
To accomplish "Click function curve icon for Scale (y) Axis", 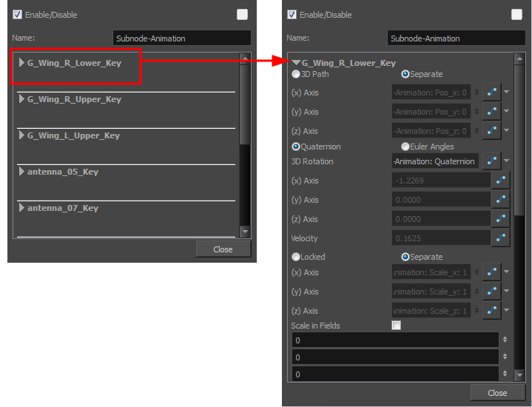I will (491, 292).
